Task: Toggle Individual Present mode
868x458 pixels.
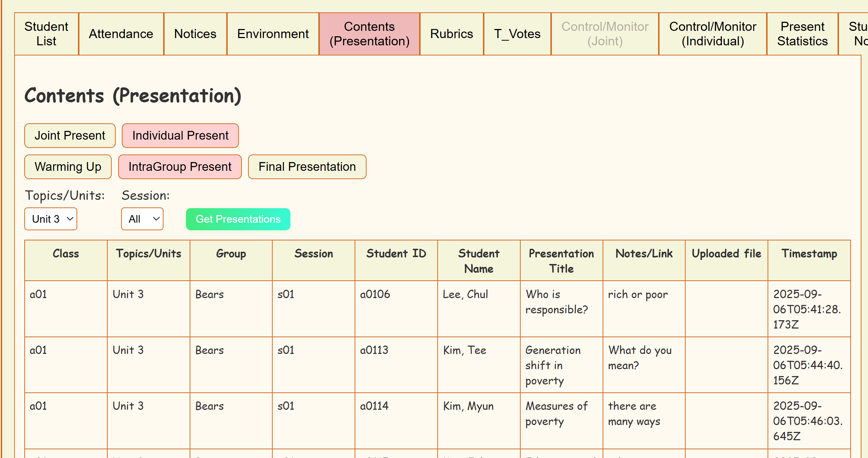Action: (x=180, y=136)
